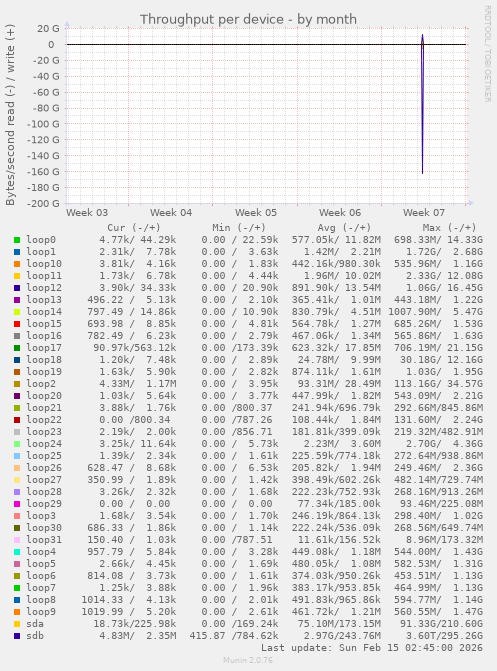497x671 pixels.
Task: Click the '-200 G' y-axis label
Action: pyautogui.click(x=43, y=203)
